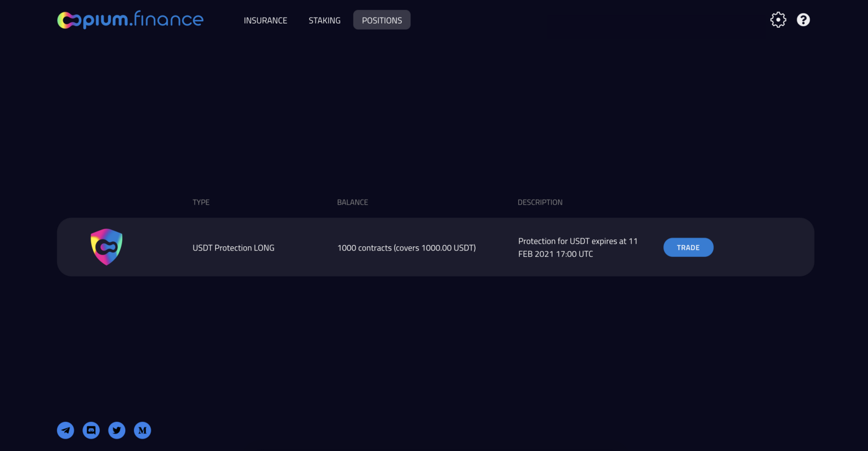Click the 1000 contracts balance text

(407, 248)
